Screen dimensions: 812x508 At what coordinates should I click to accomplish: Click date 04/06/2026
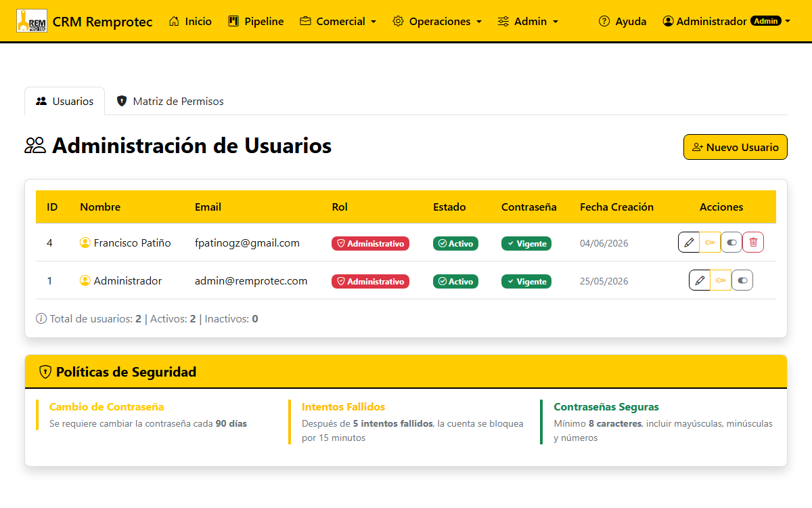604,243
